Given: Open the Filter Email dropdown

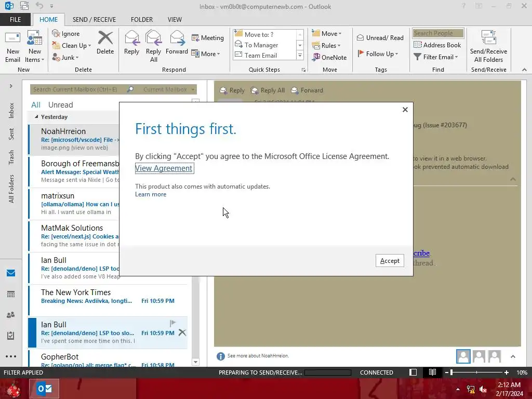Looking at the screenshot, I should coord(436,57).
